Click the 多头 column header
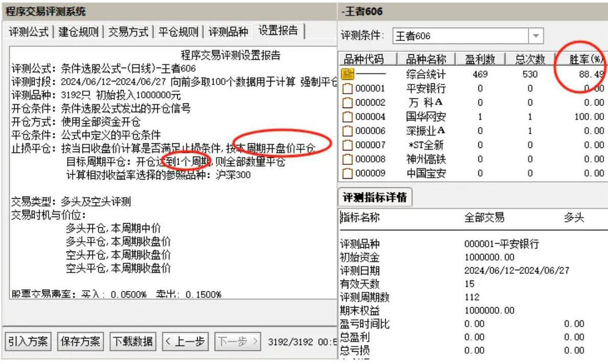This screenshot has width=608, height=364. 574,218
